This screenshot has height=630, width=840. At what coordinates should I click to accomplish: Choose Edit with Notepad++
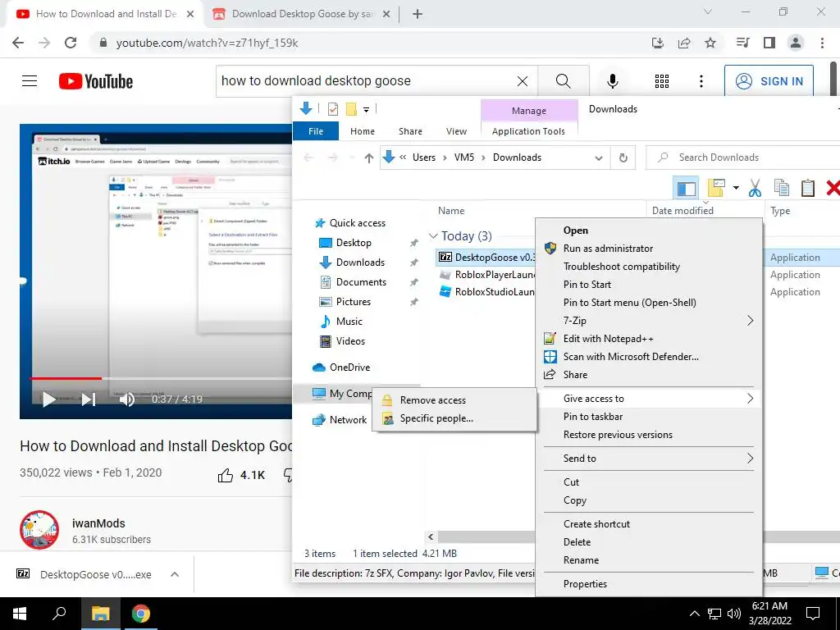point(649,339)
